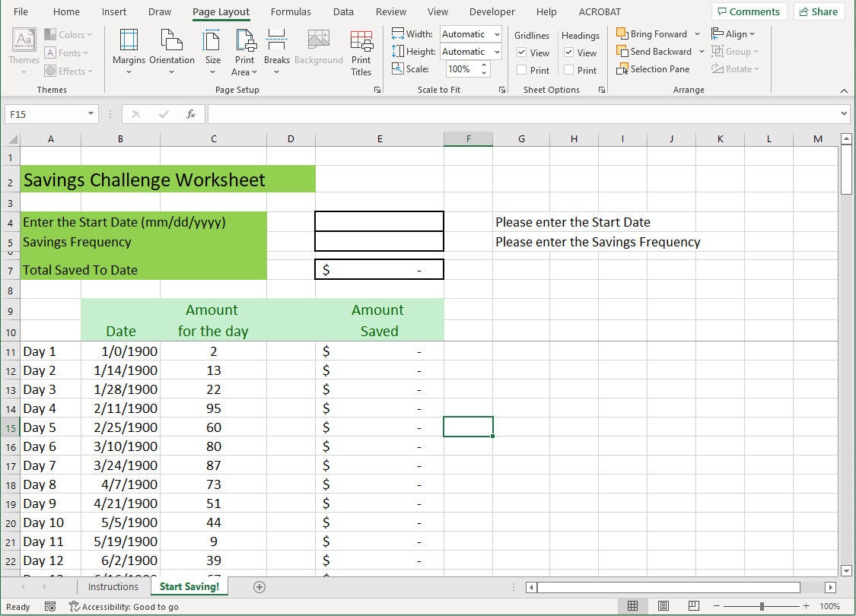This screenshot has width=856, height=616.
Task: Select the Print Area tool
Action: pos(244,50)
